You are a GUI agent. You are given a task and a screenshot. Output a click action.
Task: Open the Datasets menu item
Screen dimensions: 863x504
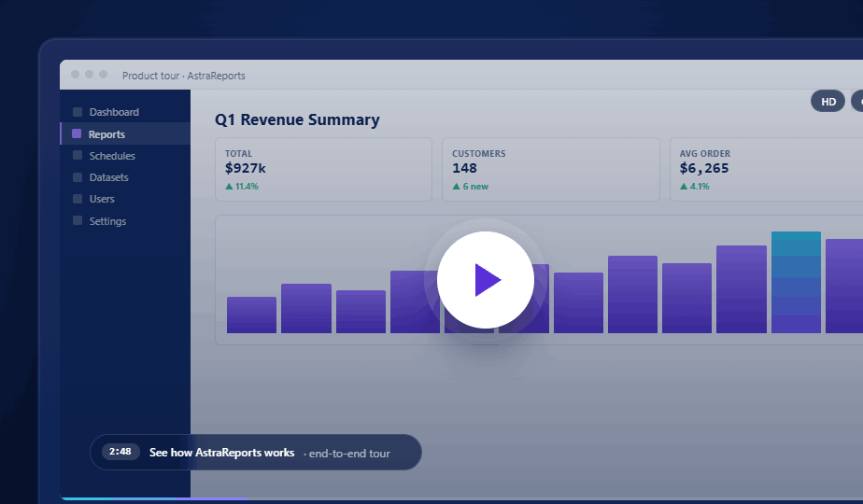[x=108, y=177]
